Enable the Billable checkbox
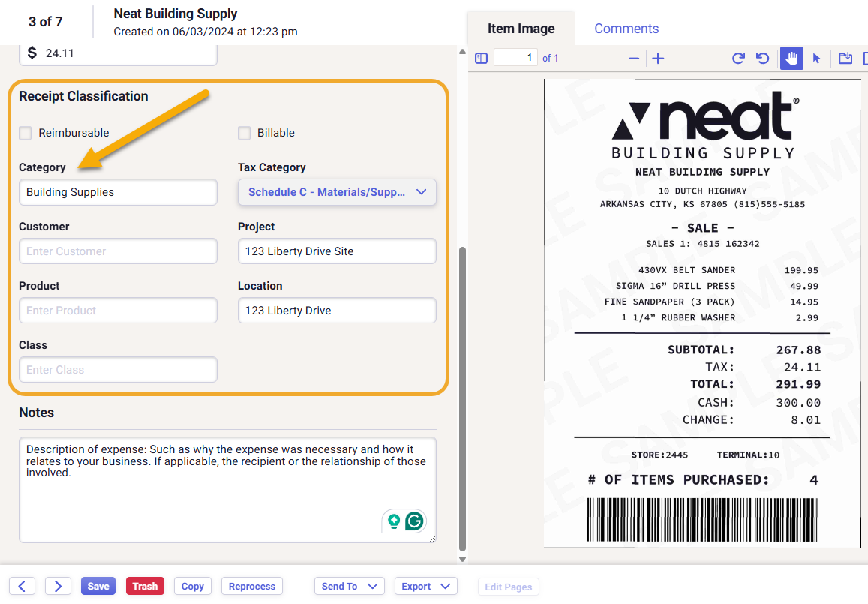Image resolution: width=868 pixels, height=604 pixels. 244,133
